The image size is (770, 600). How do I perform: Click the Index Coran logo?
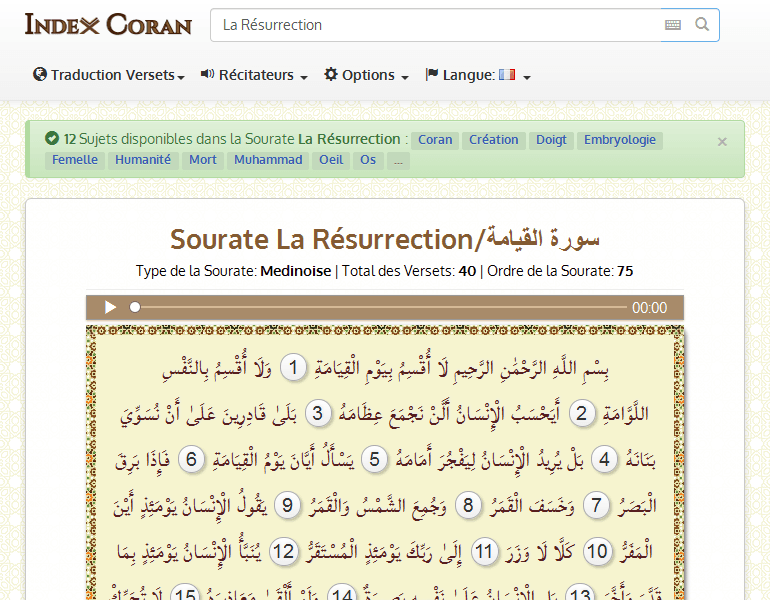click(x=108, y=25)
